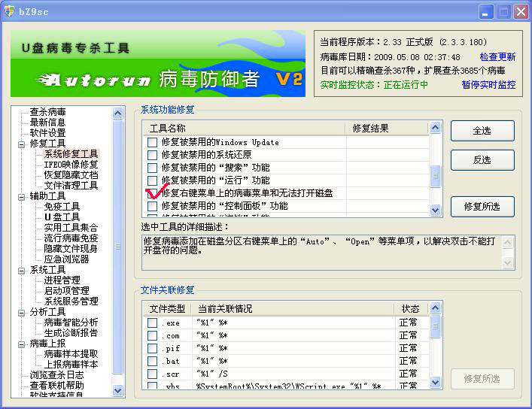Image resolution: width=532 pixels, height=409 pixels.
Task: Tick the repair “搜索” function checkbox
Action: coord(152,168)
